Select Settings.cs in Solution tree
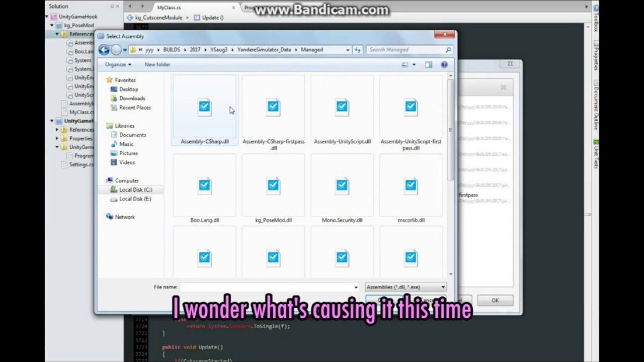 coord(80,164)
